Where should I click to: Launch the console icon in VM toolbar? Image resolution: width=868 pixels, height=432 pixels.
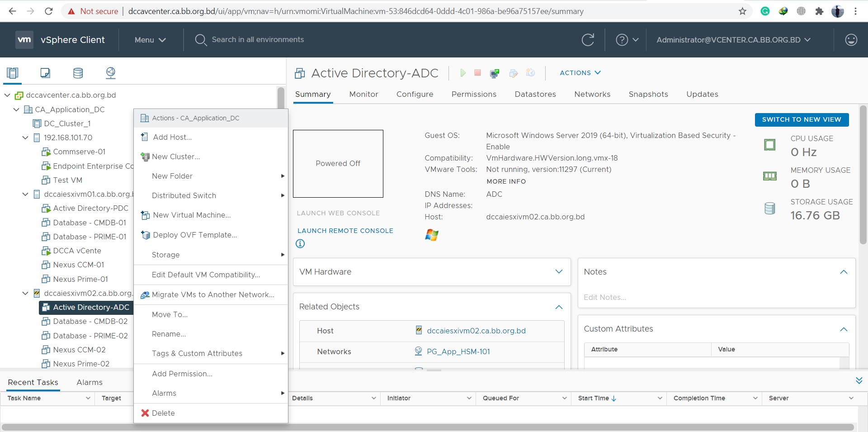coord(495,73)
